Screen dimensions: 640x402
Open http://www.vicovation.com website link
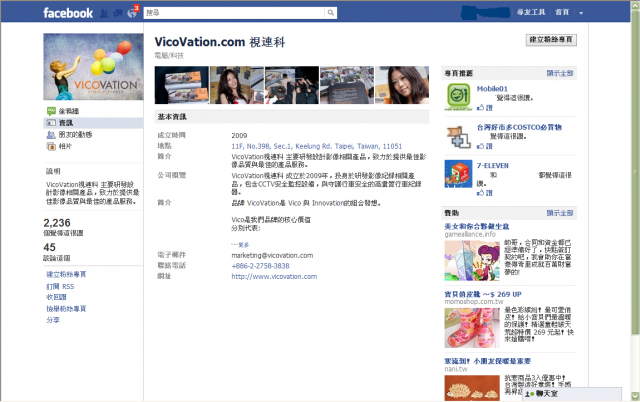tap(274, 276)
